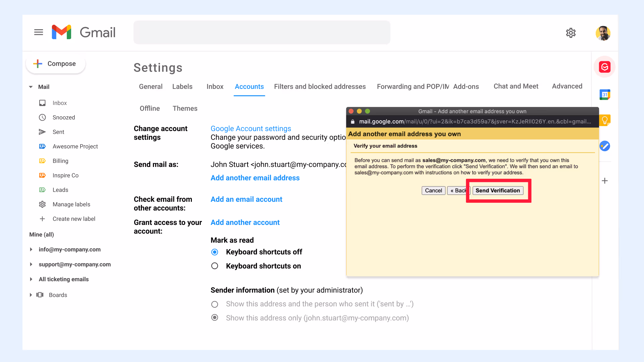Open Forwarding and POP/IMAP tab
The height and width of the screenshot is (362, 644).
[x=413, y=86]
